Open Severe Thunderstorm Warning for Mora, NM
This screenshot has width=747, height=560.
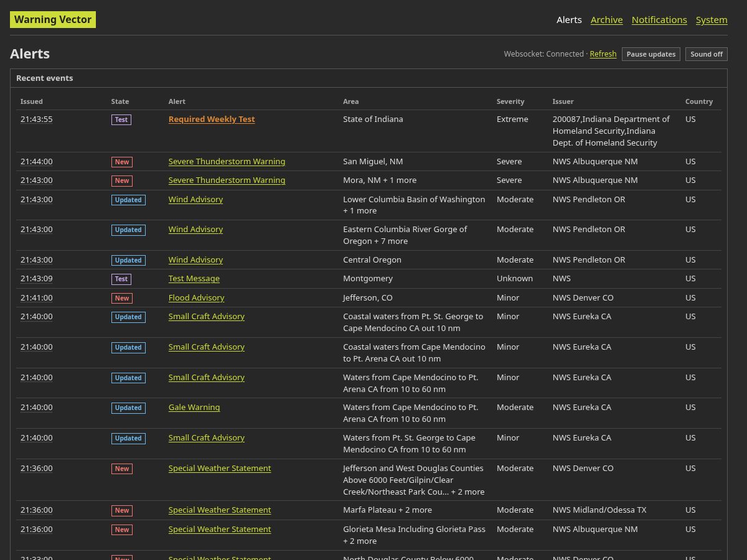227,180
